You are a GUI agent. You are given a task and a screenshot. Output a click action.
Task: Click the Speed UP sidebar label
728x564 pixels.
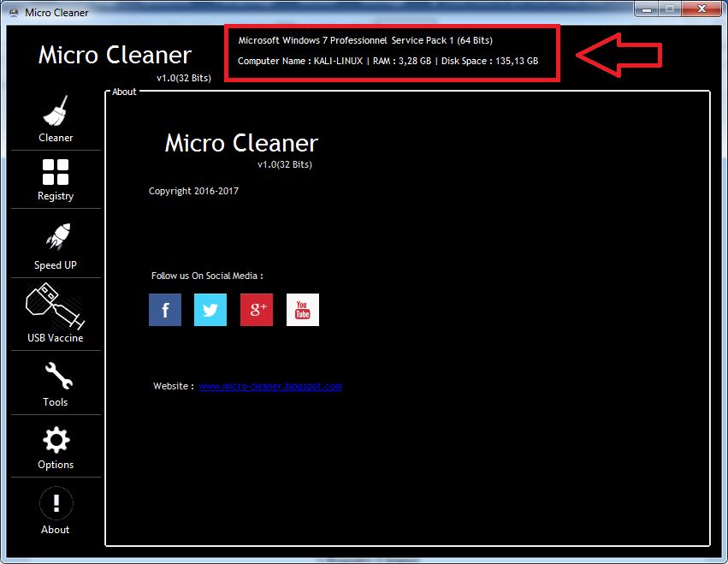pos(56,265)
